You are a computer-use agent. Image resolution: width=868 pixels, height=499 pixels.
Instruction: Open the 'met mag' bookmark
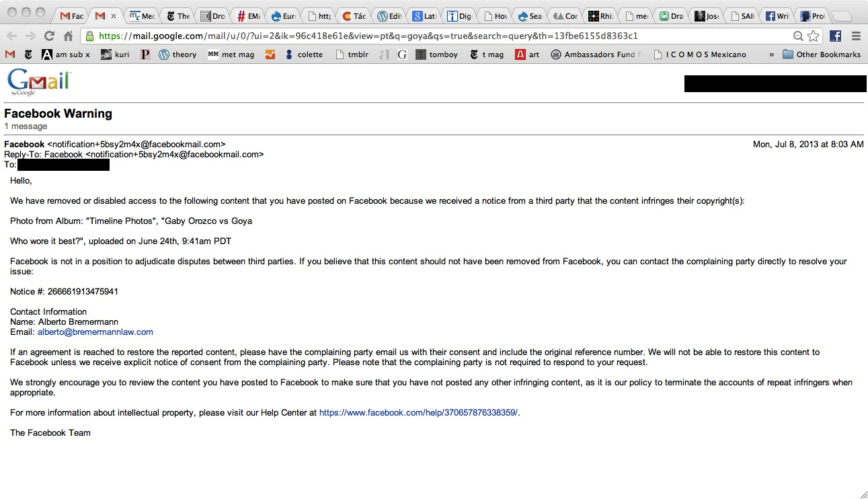pyautogui.click(x=231, y=54)
